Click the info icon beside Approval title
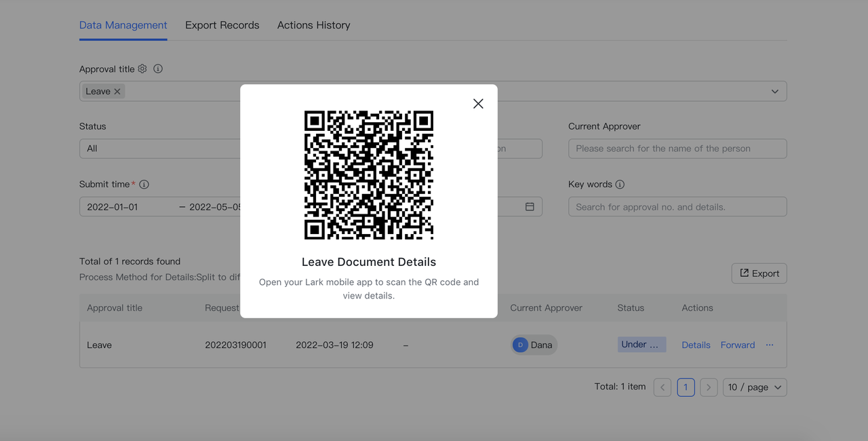 pos(158,69)
